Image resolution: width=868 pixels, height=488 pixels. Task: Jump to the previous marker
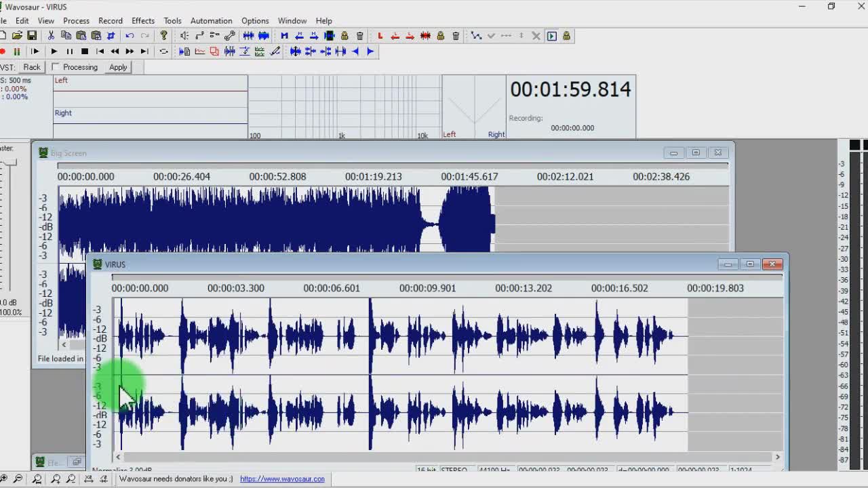[299, 35]
